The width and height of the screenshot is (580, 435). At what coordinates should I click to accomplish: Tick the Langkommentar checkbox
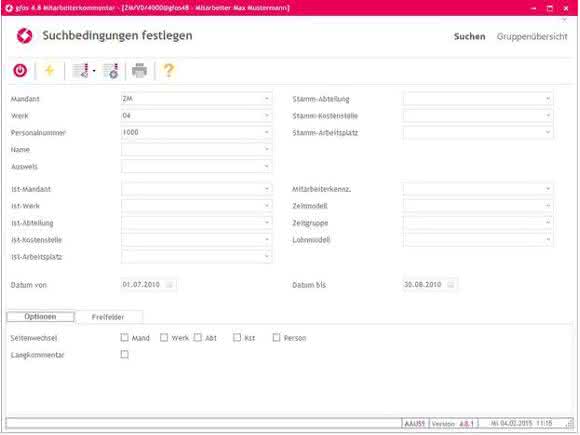coord(125,354)
